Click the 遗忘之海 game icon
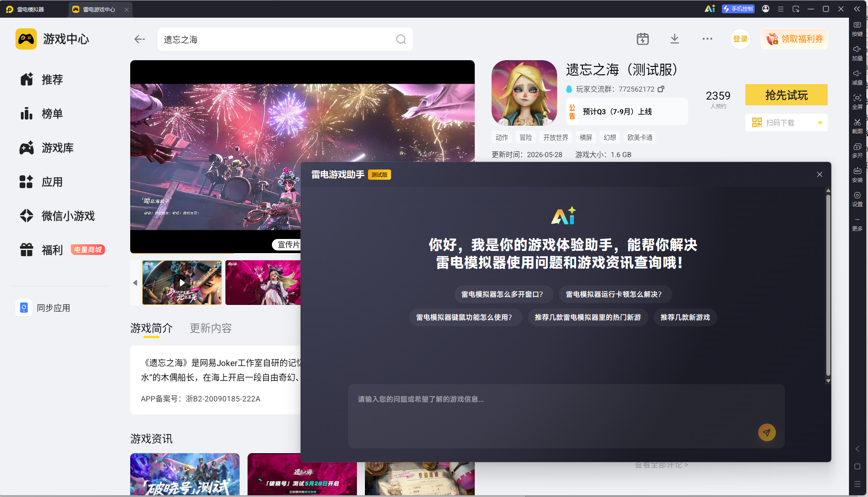Screen dimensions: 868x497 pos(524,93)
